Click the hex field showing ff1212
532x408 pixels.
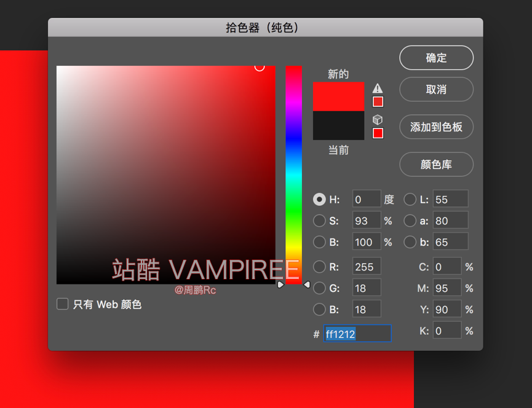coord(357,334)
